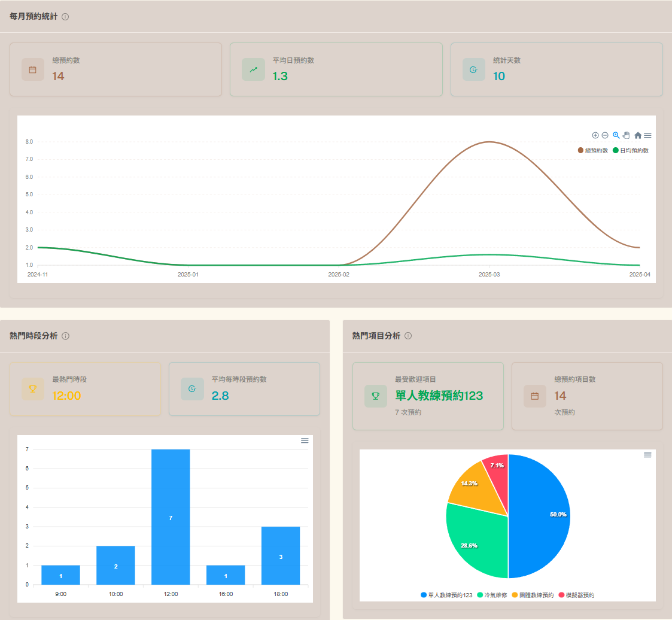Open the bar chart hamburger menu
The width and height of the screenshot is (672, 620).
(305, 440)
